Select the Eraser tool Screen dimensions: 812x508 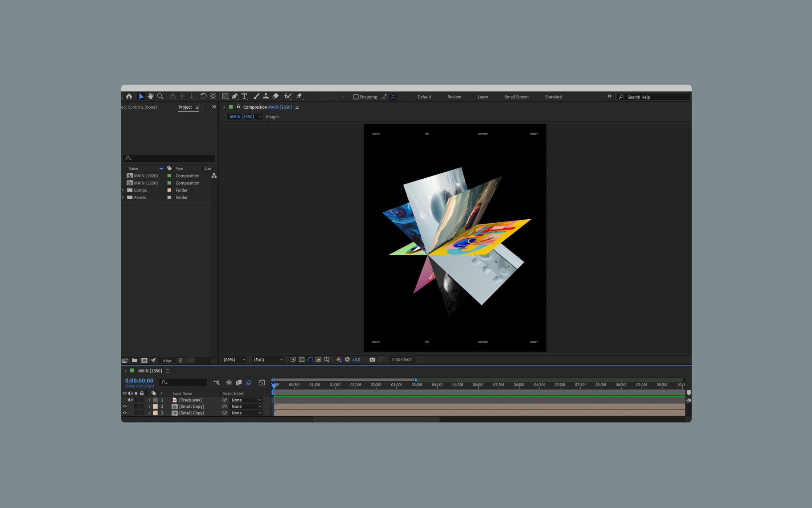(x=275, y=96)
